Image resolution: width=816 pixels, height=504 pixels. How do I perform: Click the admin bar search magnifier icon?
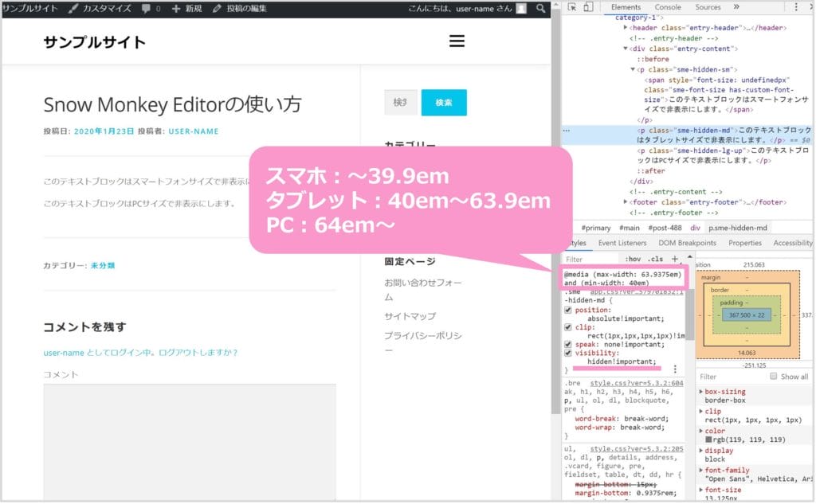pos(541,8)
